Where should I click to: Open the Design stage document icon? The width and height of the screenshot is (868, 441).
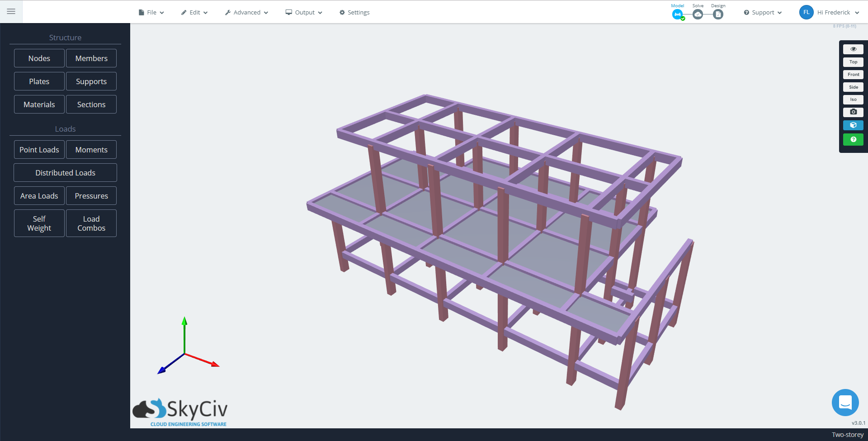tap(718, 14)
